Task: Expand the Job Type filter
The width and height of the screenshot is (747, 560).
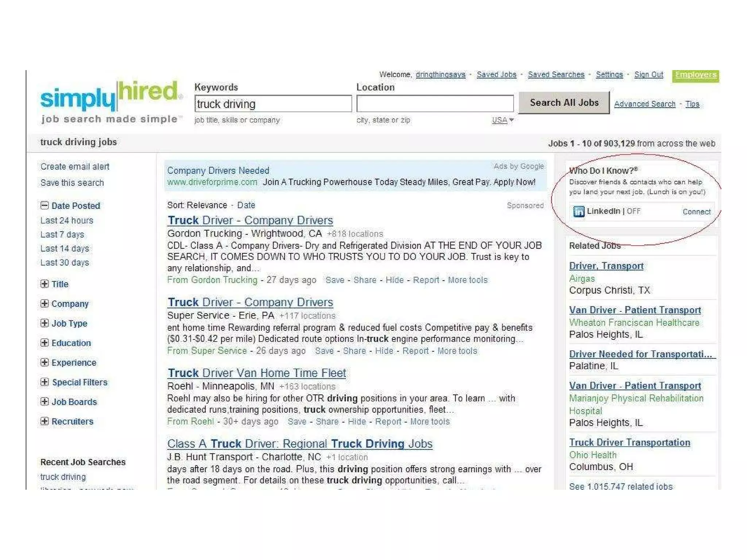Action: pos(44,323)
